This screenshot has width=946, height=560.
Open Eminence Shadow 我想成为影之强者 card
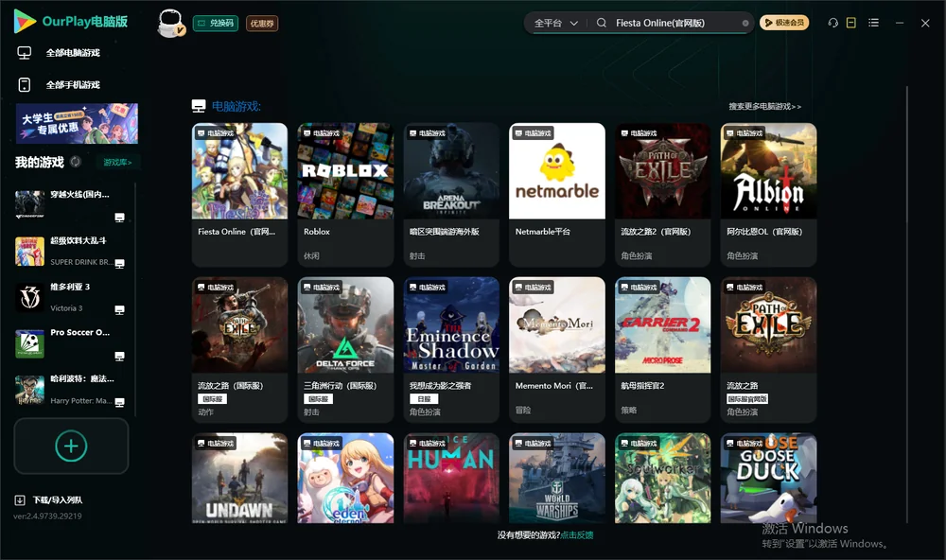(x=451, y=349)
